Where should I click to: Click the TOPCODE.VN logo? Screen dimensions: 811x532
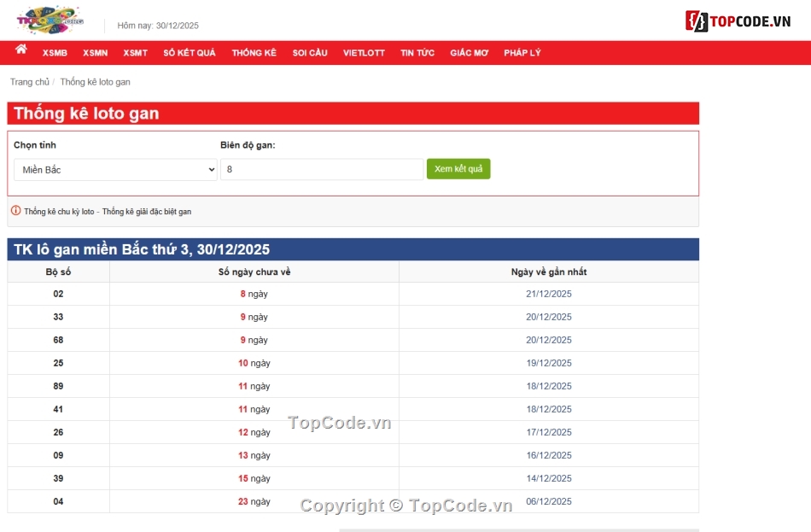(739, 19)
